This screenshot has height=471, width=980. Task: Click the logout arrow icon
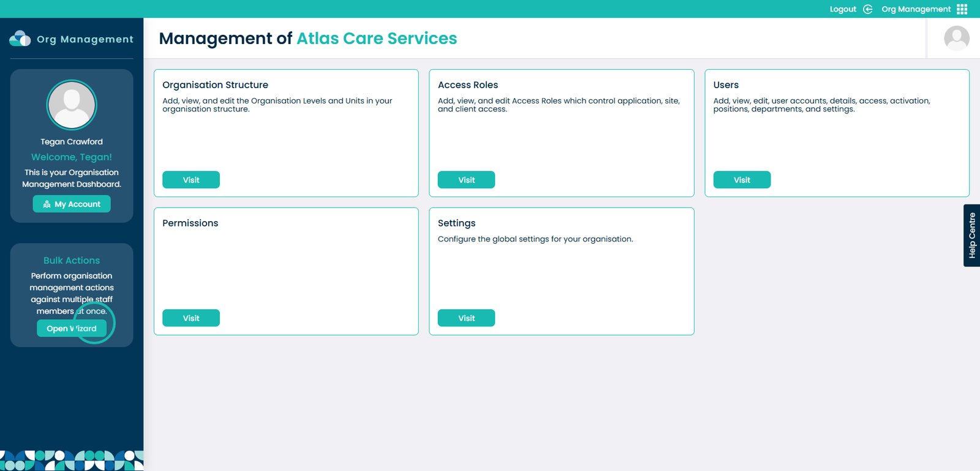pos(867,9)
